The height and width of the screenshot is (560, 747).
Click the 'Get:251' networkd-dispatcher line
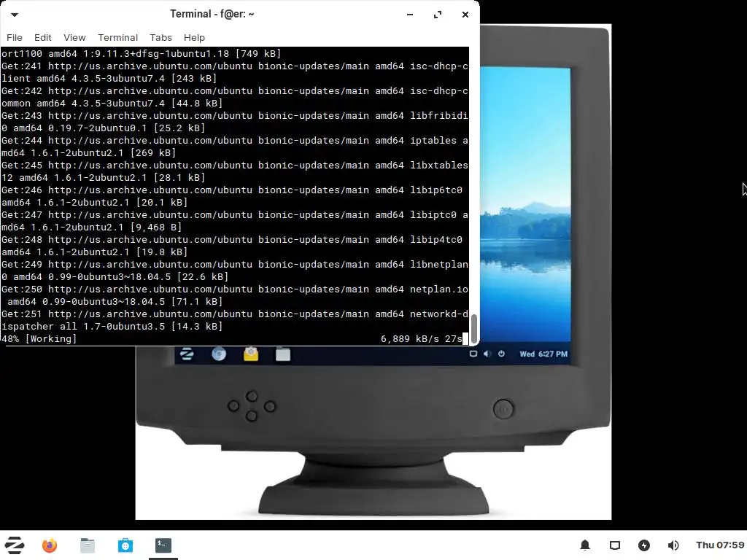tap(234, 320)
